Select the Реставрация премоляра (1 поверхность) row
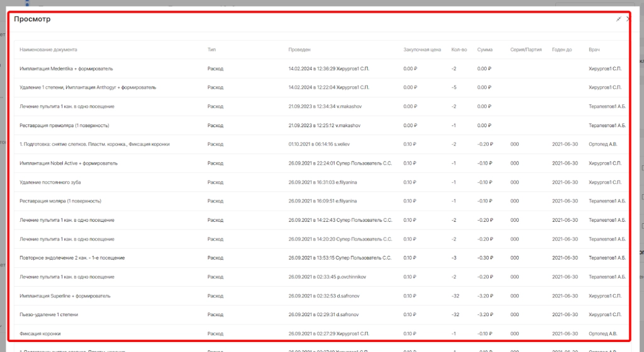644x352 pixels. pyautogui.click(x=65, y=125)
